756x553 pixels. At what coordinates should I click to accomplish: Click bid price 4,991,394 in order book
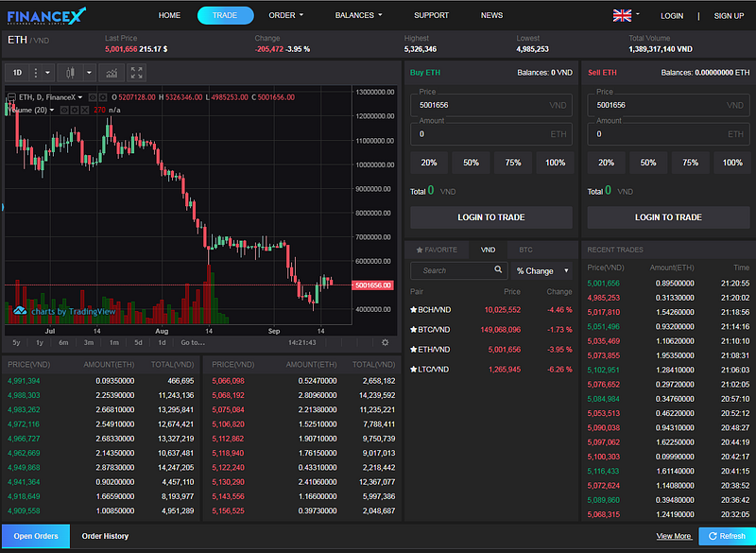coord(24,381)
